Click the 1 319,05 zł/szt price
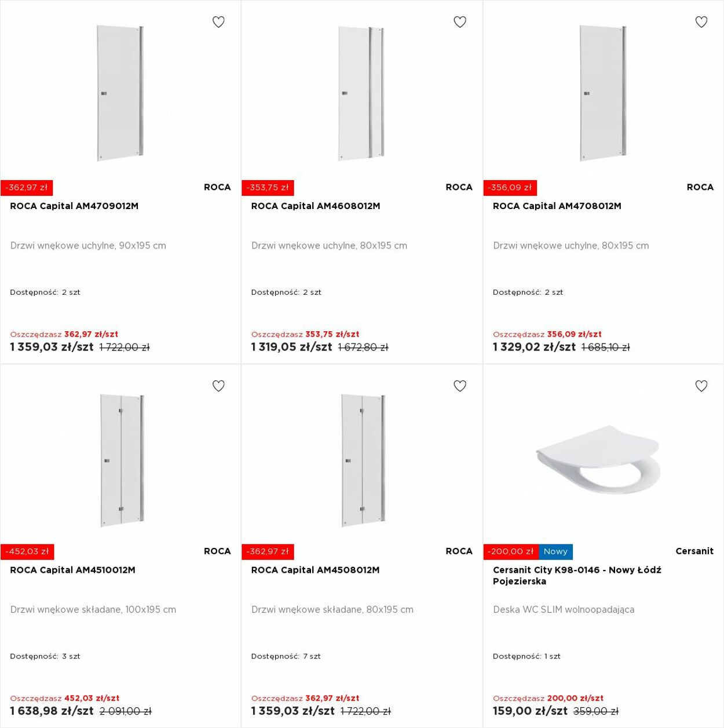 pyautogui.click(x=291, y=347)
